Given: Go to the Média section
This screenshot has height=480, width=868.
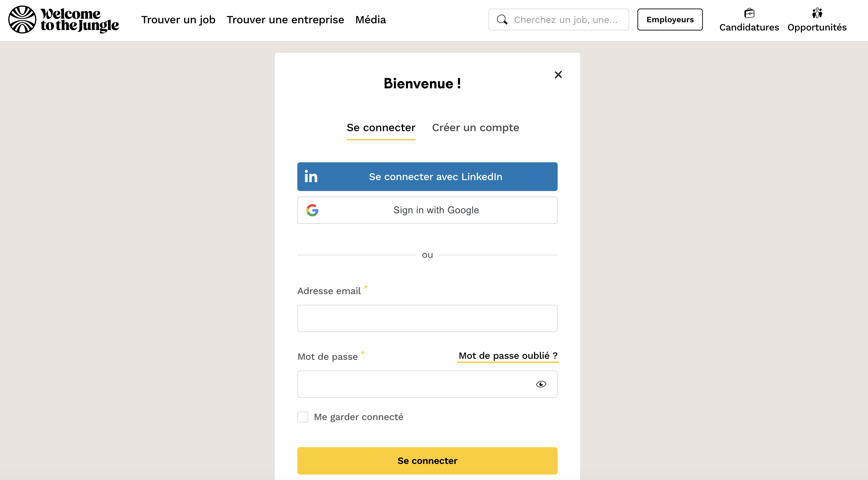Looking at the screenshot, I should click(371, 20).
